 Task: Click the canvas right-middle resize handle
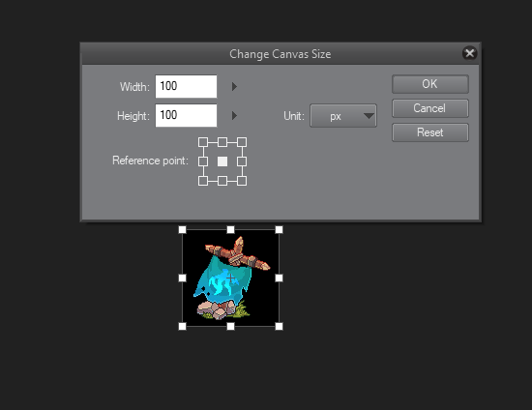pyautogui.click(x=279, y=278)
